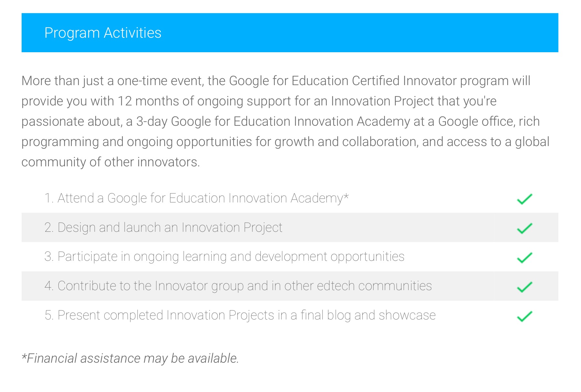Click the words final blog and showcase

point(368,315)
